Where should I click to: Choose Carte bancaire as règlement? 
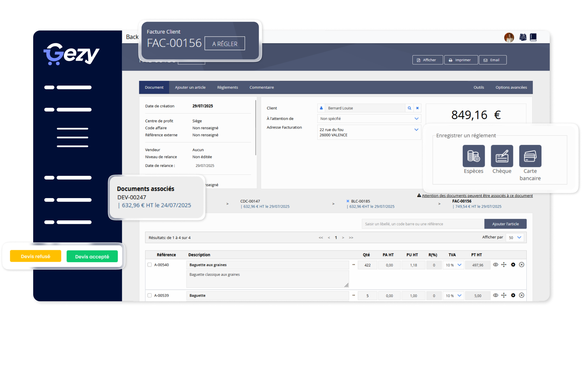pos(530,156)
